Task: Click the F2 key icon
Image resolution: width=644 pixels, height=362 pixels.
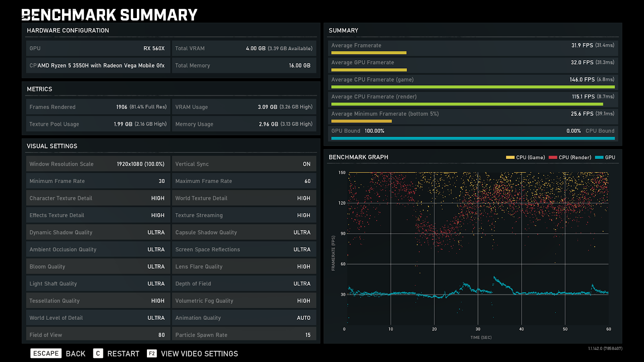Action: (x=152, y=353)
